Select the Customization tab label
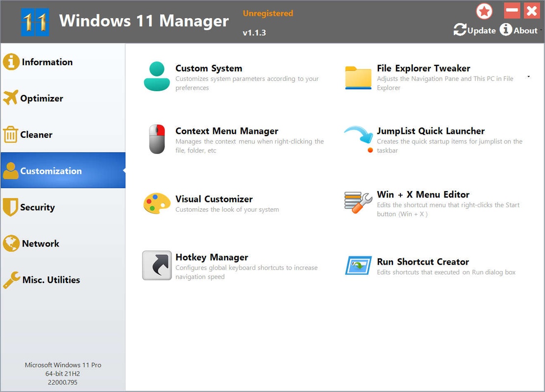The height and width of the screenshot is (392, 545). point(51,171)
